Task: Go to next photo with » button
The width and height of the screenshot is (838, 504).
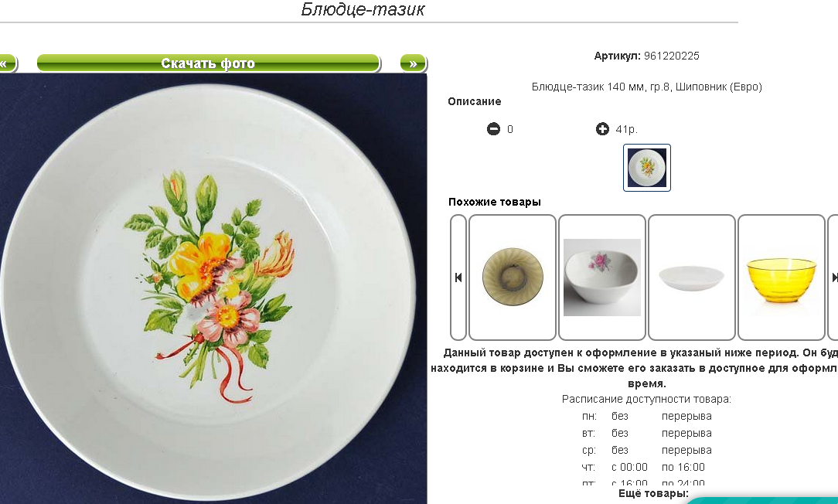Action: coord(413,63)
